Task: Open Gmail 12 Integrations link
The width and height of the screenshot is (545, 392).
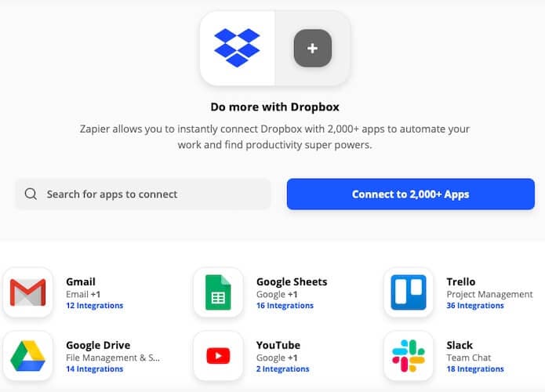Action: [95, 306]
